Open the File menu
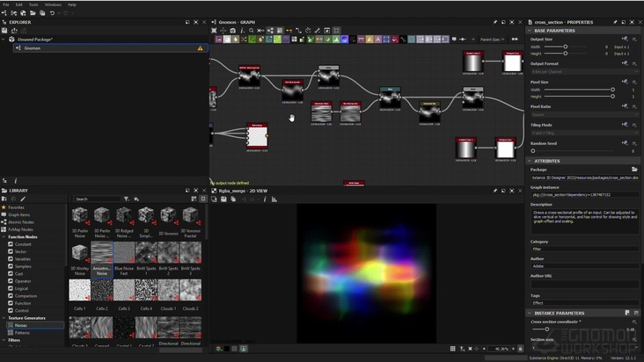This screenshot has height=362, width=644. 6,4
